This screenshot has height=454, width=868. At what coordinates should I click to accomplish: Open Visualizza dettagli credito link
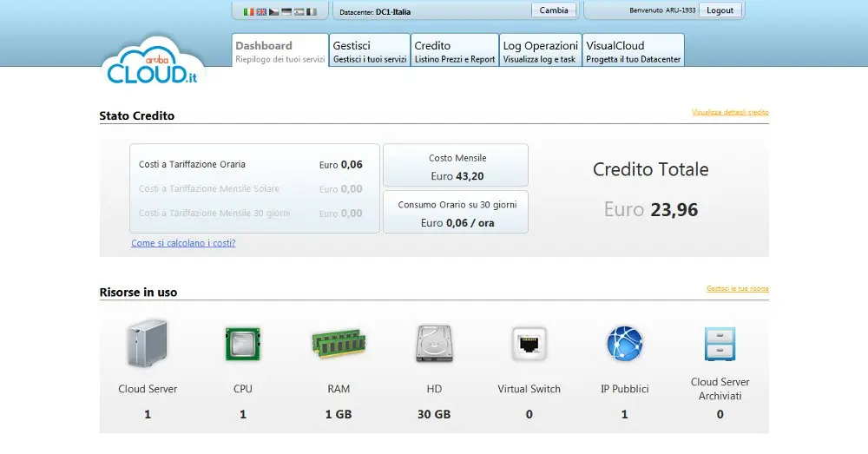730,112
